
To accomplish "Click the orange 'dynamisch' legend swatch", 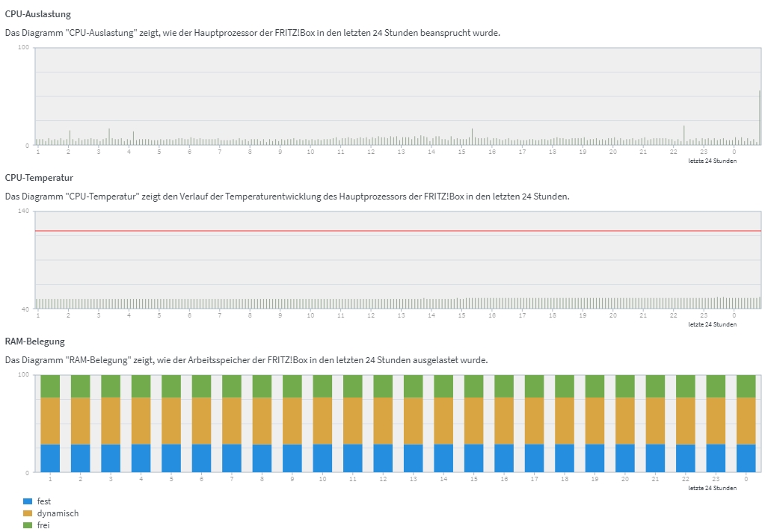I will pyautogui.click(x=28, y=513).
